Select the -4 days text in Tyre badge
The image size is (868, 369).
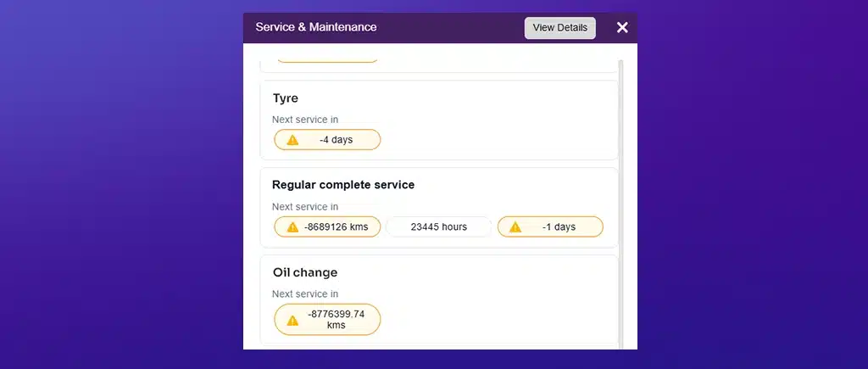337,140
